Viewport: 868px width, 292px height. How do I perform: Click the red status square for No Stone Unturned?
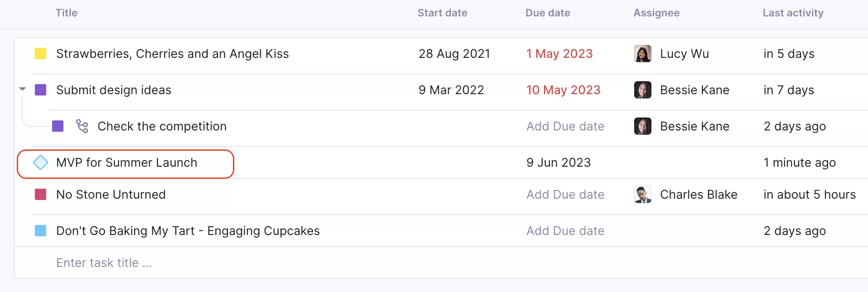click(41, 194)
